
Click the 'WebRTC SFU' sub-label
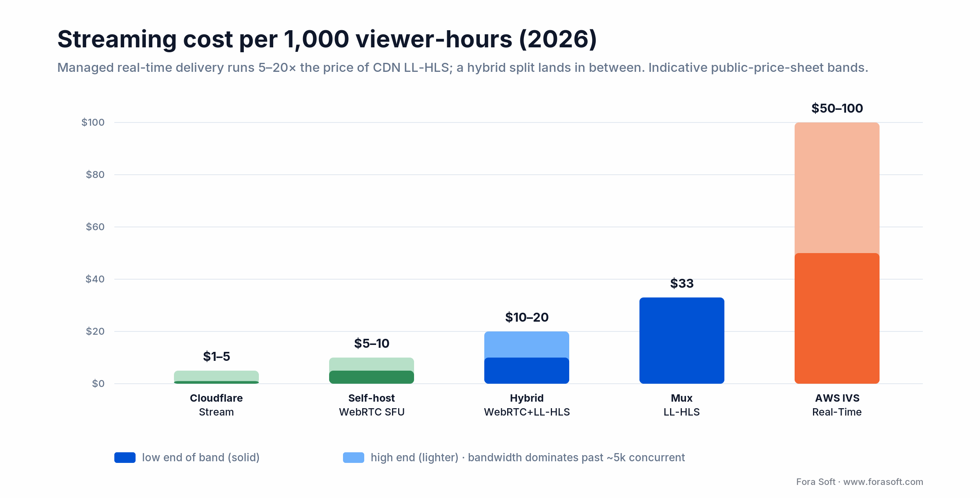pyautogui.click(x=372, y=412)
